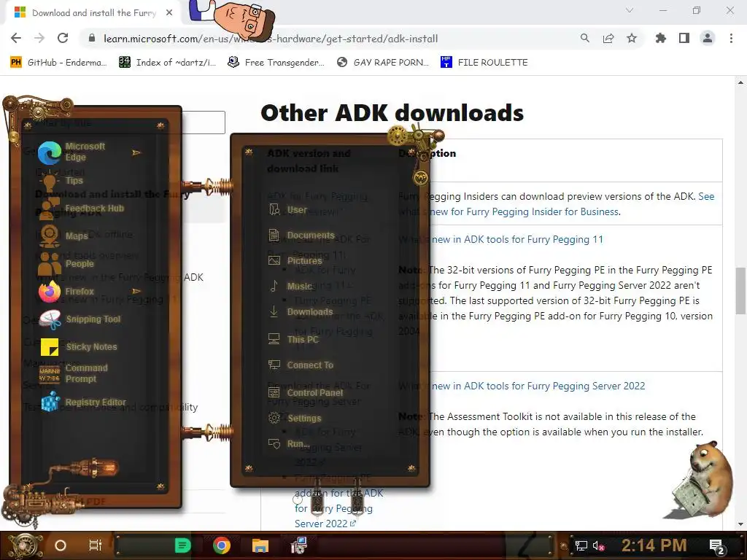Open Music from start menu panel
This screenshot has height=560, width=747.
coord(290,286)
